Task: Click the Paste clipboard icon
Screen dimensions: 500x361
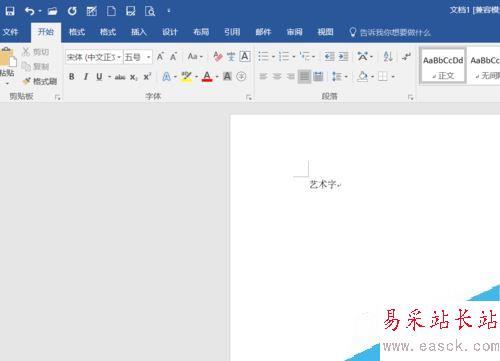Action: [7, 57]
